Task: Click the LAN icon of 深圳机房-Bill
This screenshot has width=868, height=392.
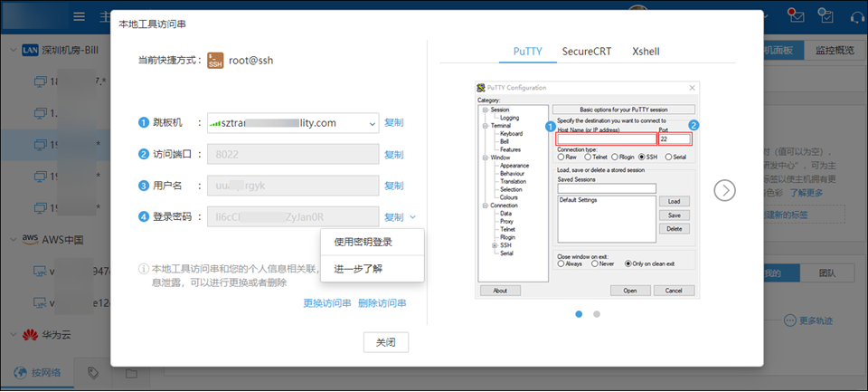Action: (x=30, y=51)
